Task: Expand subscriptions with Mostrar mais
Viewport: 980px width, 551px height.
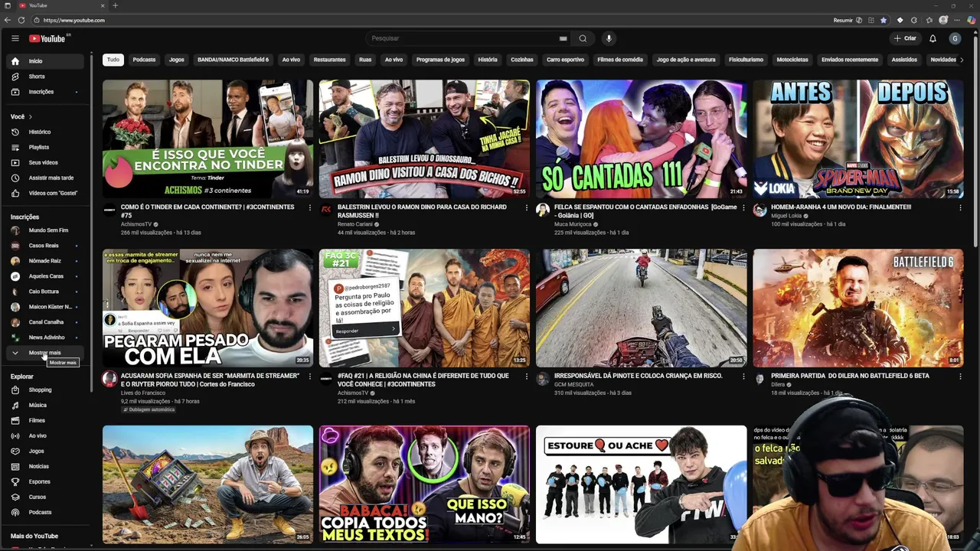Action: 44,353
